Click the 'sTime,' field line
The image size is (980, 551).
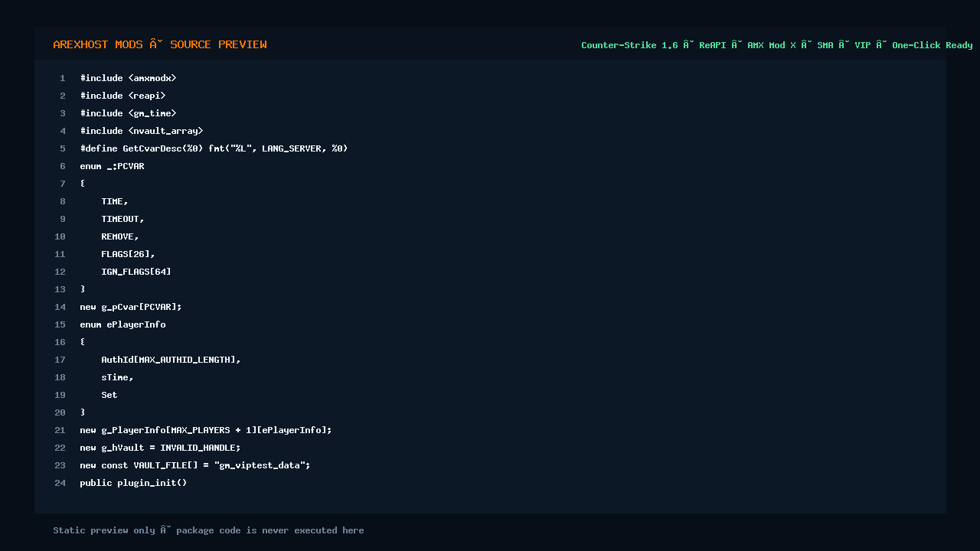(x=117, y=377)
